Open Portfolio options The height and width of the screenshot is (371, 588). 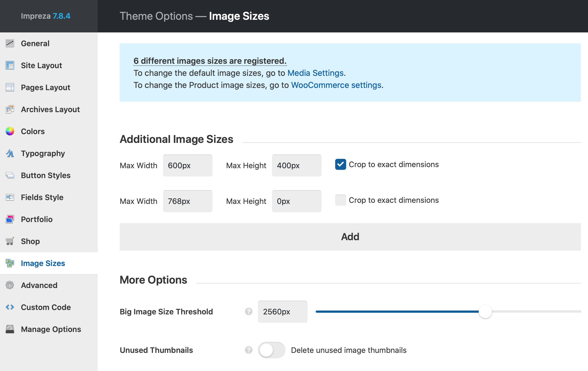pos(49,219)
